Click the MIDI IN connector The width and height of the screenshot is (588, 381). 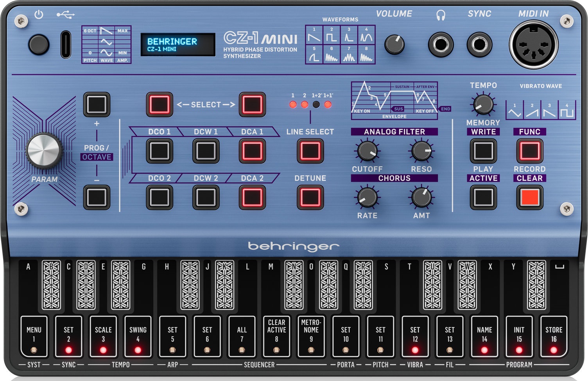click(533, 44)
